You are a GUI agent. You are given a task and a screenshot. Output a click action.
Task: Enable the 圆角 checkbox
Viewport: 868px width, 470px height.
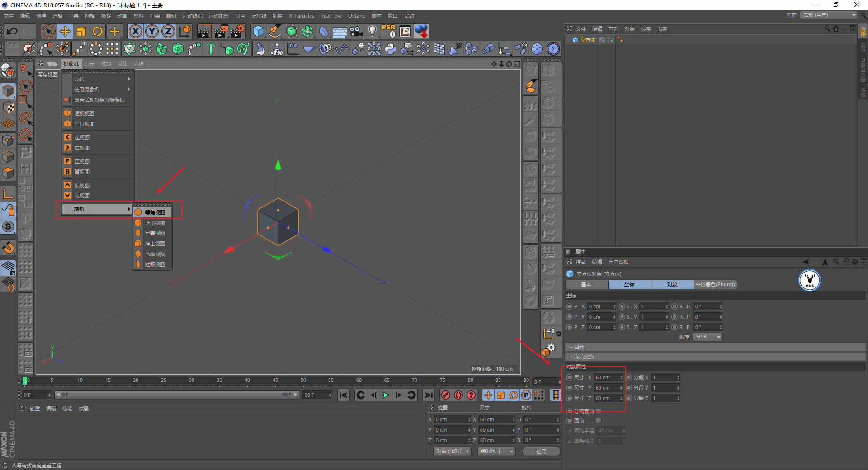[x=599, y=421]
